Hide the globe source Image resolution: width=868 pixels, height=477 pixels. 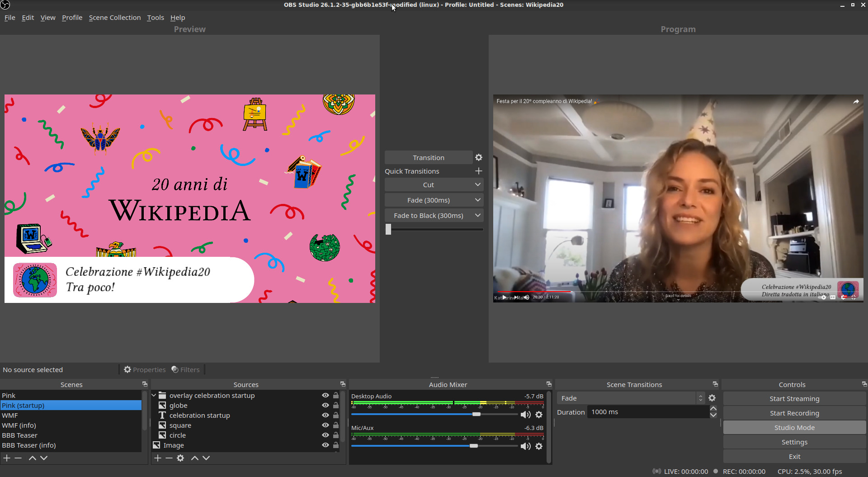coord(325,405)
